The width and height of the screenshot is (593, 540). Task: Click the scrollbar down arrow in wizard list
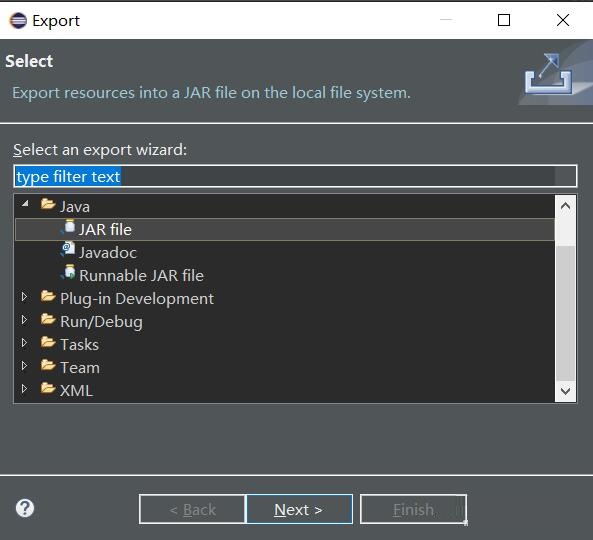pyautogui.click(x=565, y=391)
